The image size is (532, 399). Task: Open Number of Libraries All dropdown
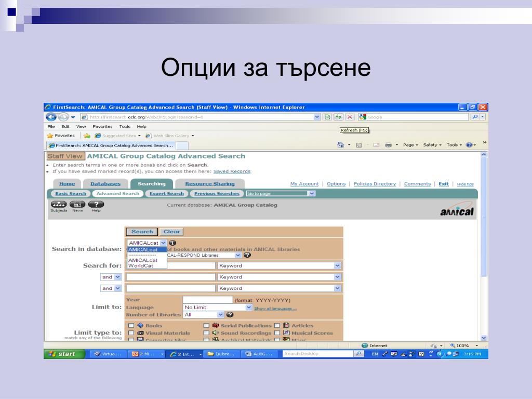(x=203, y=315)
